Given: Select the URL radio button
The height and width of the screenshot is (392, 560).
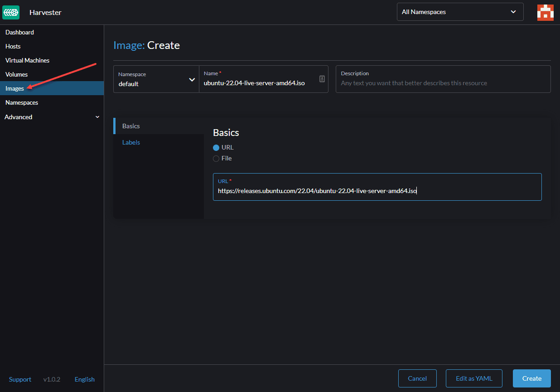Looking at the screenshot, I should [216, 148].
